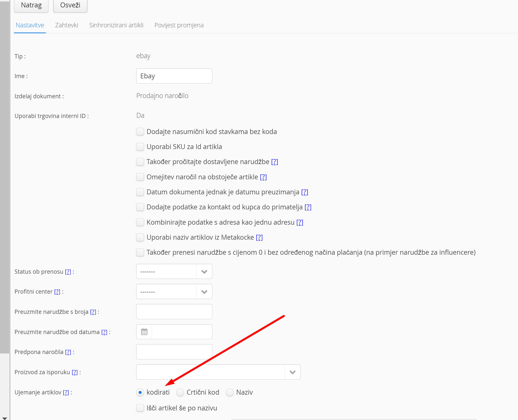The width and height of the screenshot is (518, 420).
Task: Select Naziv radio option
Action: coord(230,392)
